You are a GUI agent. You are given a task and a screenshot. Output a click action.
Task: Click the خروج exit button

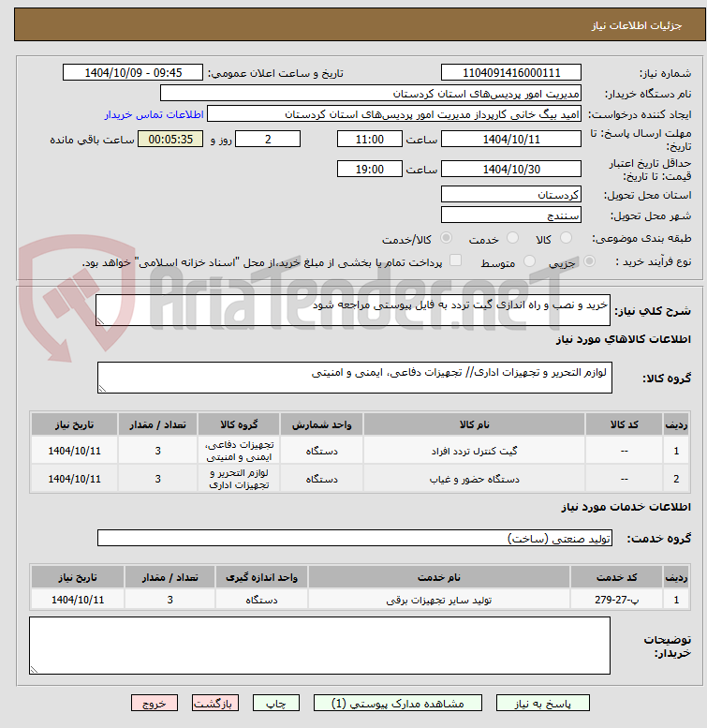coord(155,703)
